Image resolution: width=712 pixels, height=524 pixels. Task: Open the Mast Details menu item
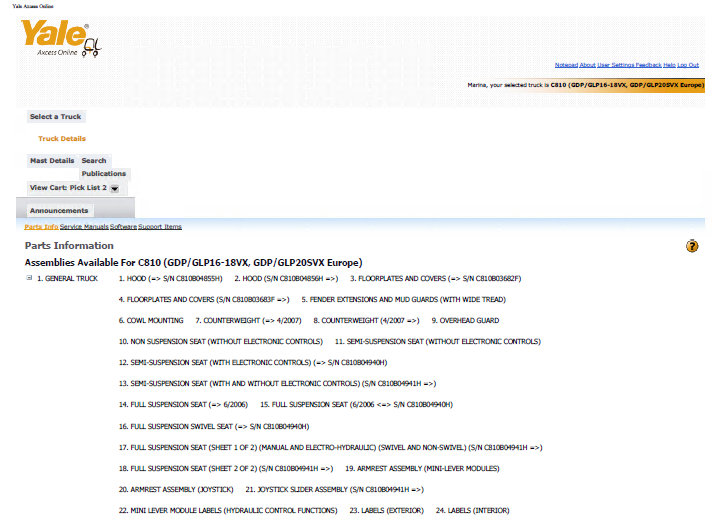coord(52,161)
